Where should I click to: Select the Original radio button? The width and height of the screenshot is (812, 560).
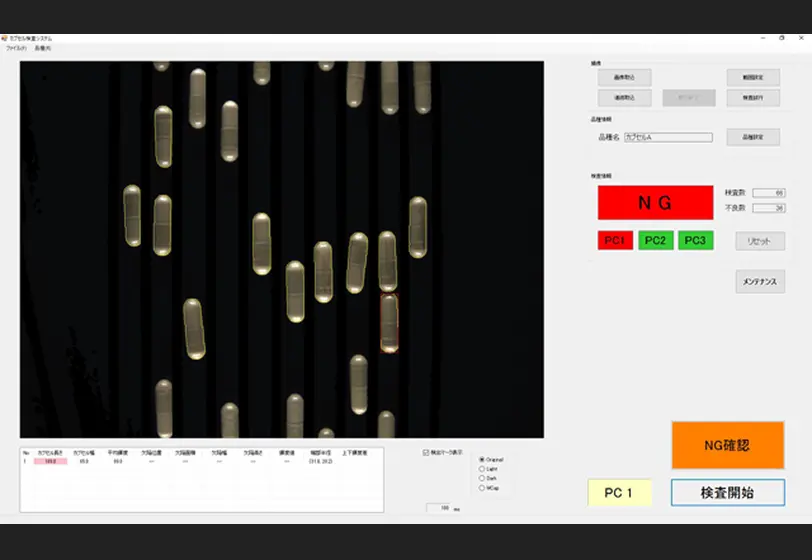pos(483,460)
